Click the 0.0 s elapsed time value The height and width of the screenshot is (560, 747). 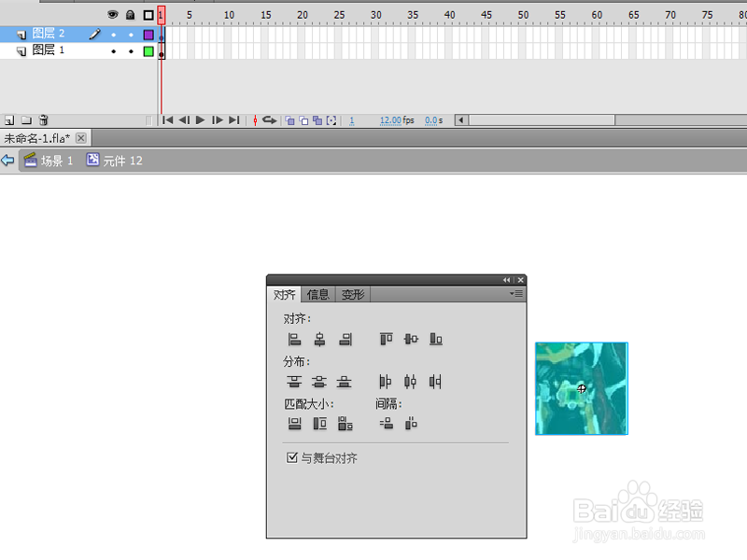coord(431,120)
